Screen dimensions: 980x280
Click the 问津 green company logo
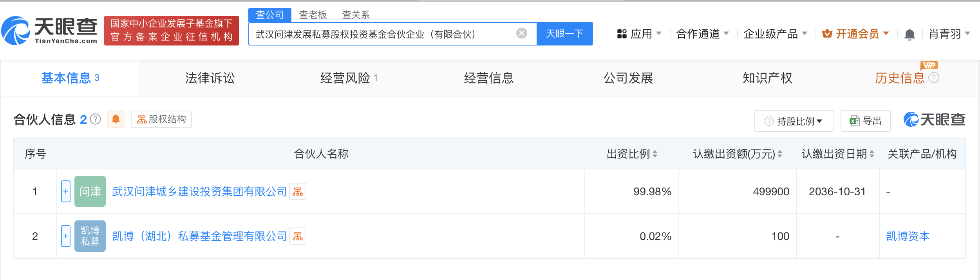(90, 191)
